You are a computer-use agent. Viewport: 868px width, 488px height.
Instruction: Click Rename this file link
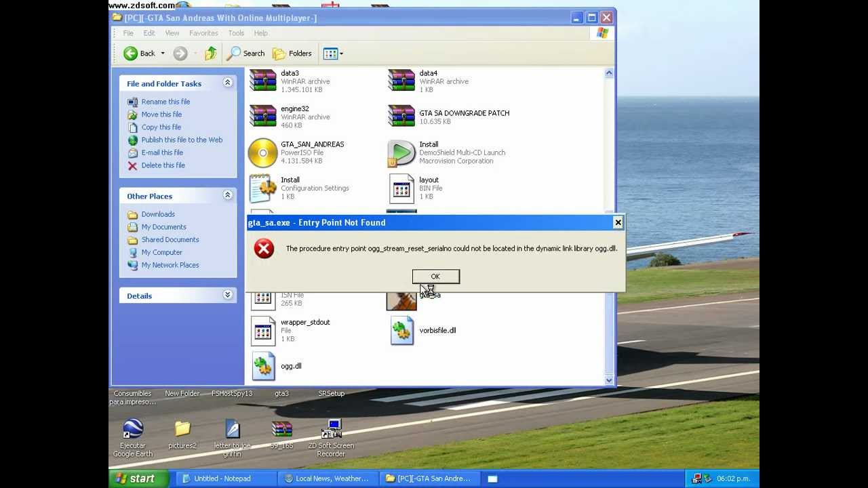click(165, 102)
